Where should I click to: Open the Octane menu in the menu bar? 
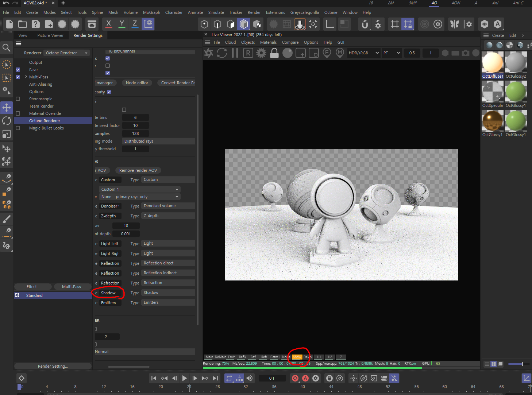coord(331,12)
